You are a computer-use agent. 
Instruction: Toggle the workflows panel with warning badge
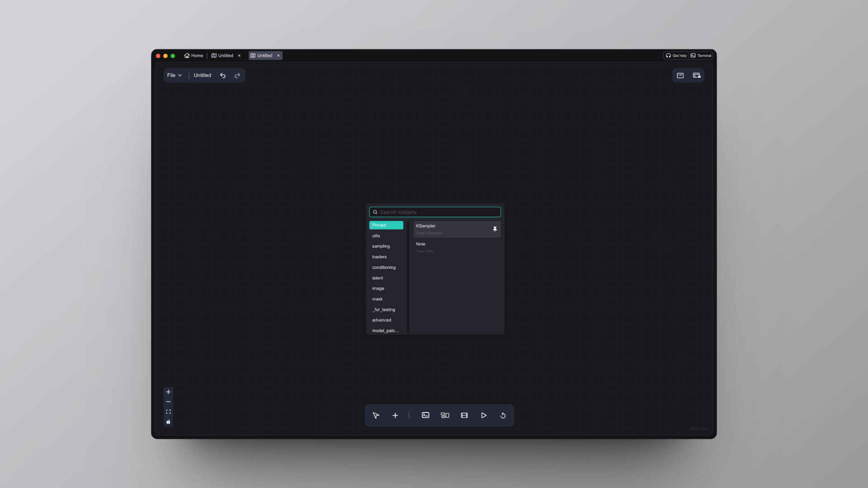pos(696,75)
